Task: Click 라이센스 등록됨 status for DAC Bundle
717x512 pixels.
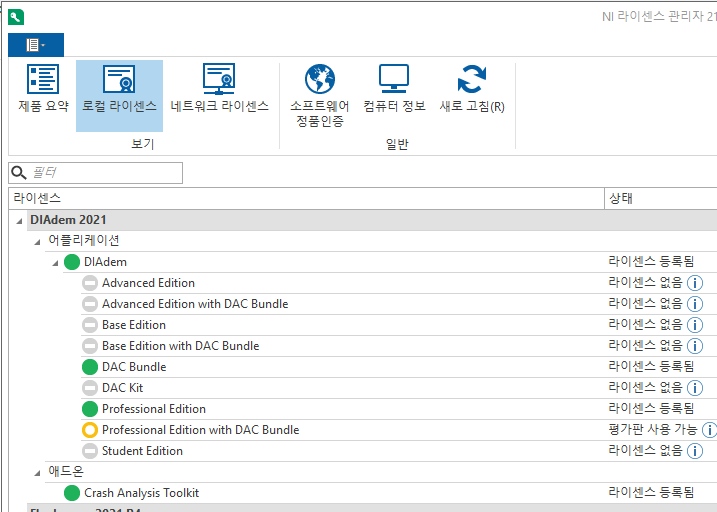Action: [x=651, y=367]
